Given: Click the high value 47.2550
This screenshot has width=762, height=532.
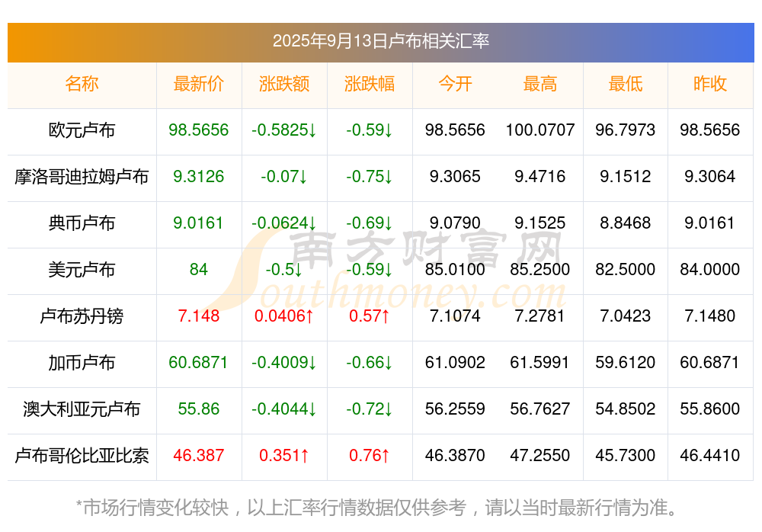Looking at the screenshot, I should (x=540, y=456).
